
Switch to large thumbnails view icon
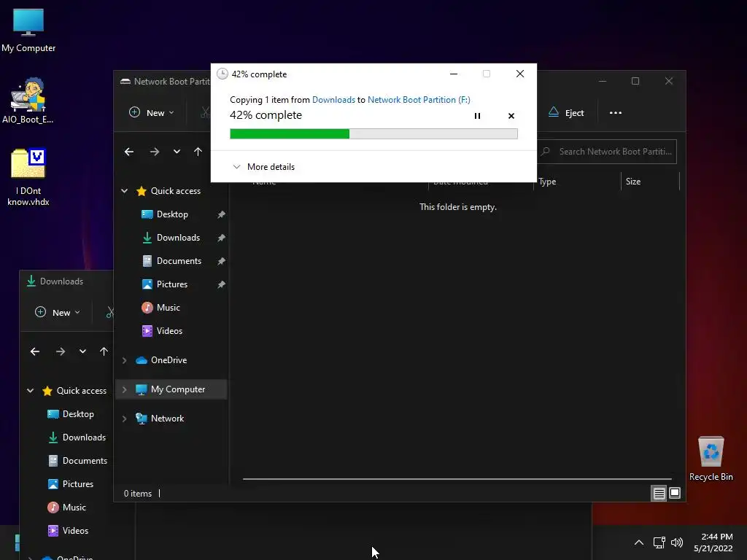pos(675,494)
